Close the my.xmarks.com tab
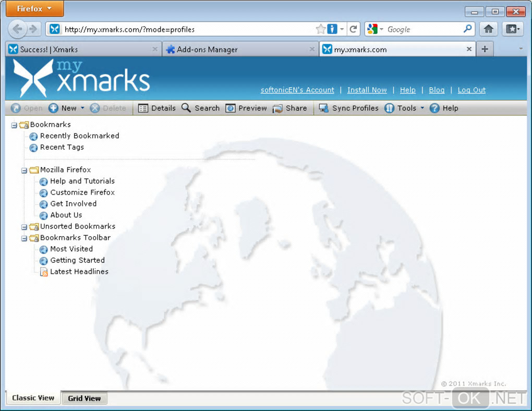The width and height of the screenshot is (532, 411). pyautogui.click(x=469, y=49)
